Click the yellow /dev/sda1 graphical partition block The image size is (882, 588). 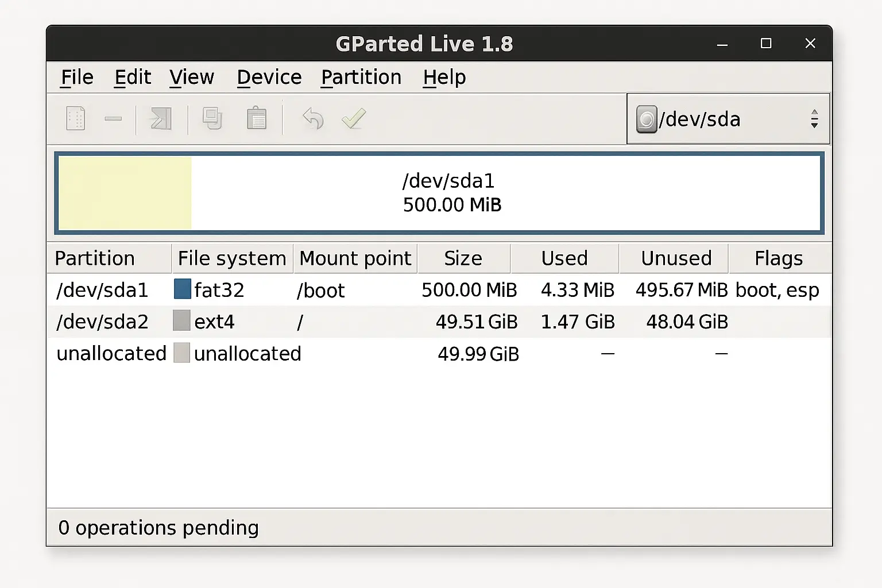pyautogui.click(x=123, y=193)
